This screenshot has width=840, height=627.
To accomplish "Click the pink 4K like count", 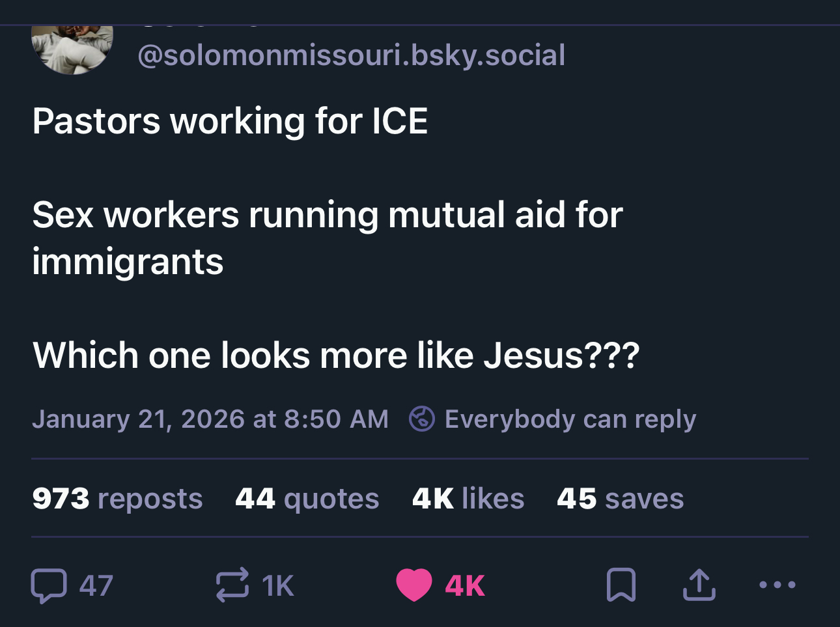I will [465, 585].
